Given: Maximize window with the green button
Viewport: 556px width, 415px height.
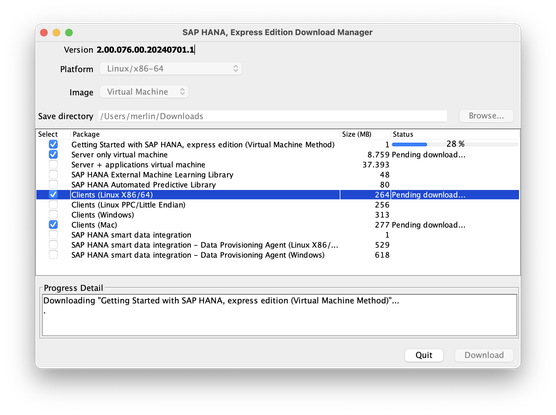Looking at the screenshot, I should pos(69,33).
